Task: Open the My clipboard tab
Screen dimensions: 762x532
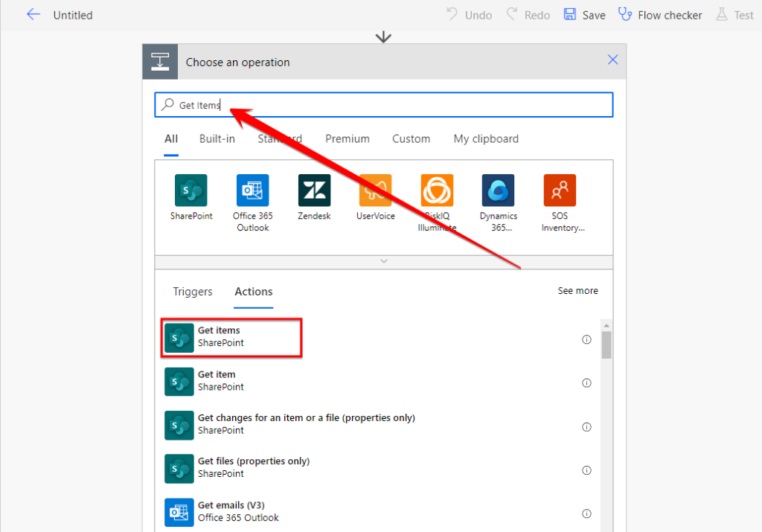Action: 486,139
